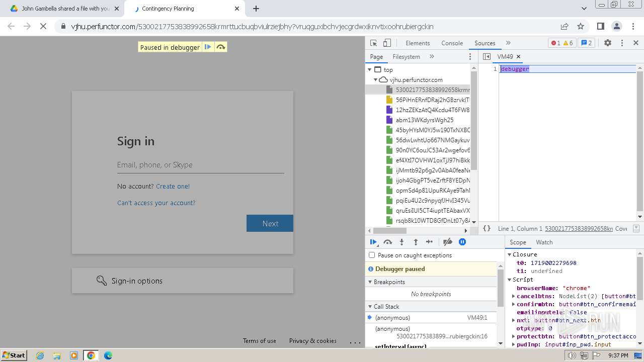Collapse the Breakpoints section
Viewport: 644px width, 362px height.
[x=370, y=282]
